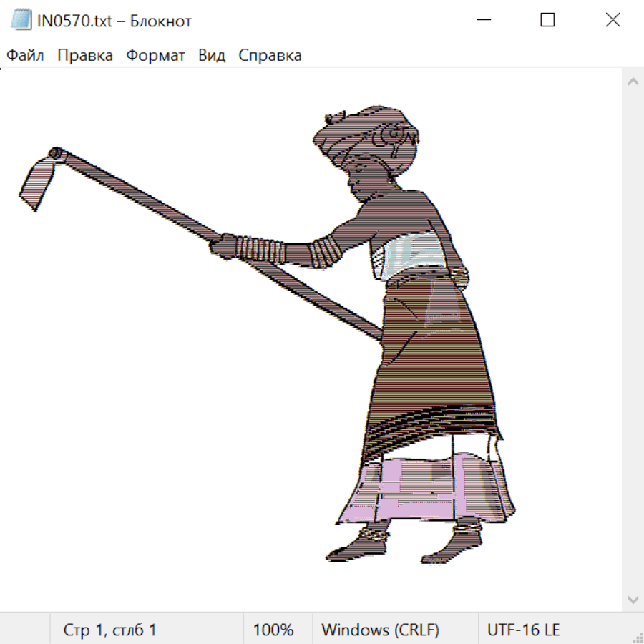Maximize the Notepad window

coord(547,21)
